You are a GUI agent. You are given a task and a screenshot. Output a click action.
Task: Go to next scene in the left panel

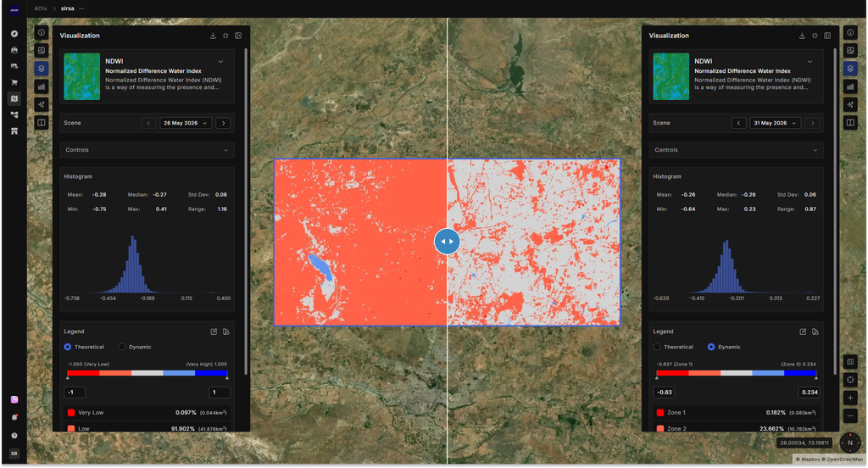(x=224, y=123)
